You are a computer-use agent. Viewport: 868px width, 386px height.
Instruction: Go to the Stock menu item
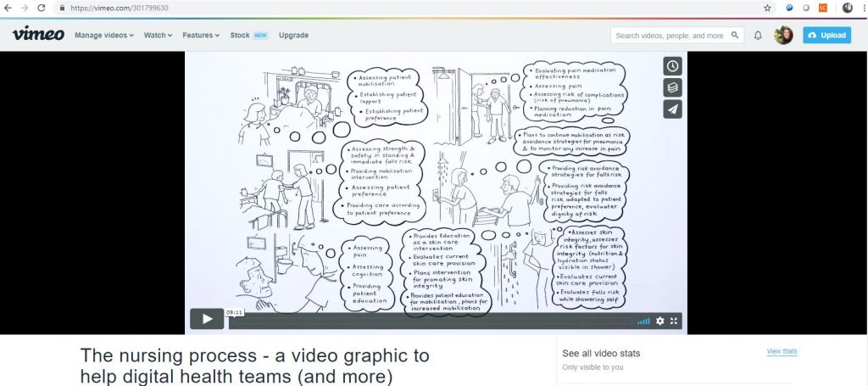(x=240, y=36)
